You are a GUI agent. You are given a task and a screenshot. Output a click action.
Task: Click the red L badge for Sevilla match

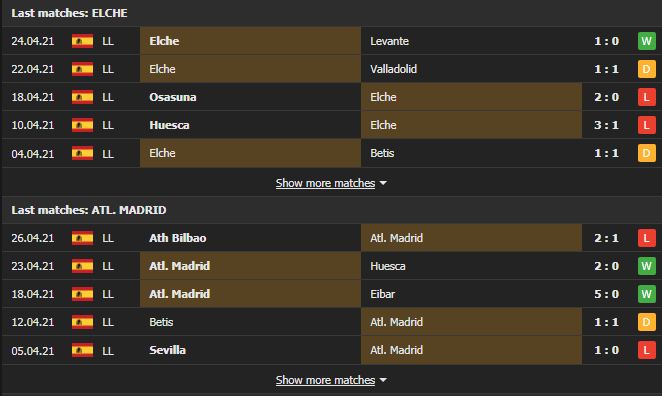click(646, 350)
